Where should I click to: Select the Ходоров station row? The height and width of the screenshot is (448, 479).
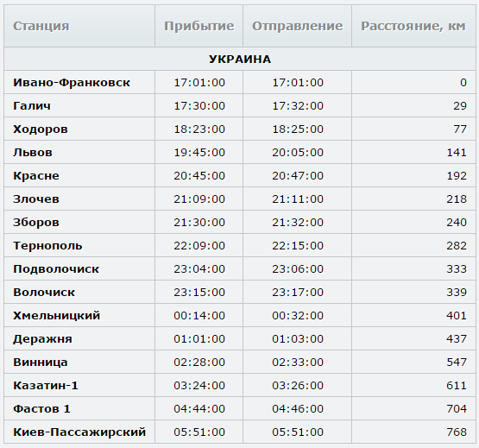coord(240,129)
